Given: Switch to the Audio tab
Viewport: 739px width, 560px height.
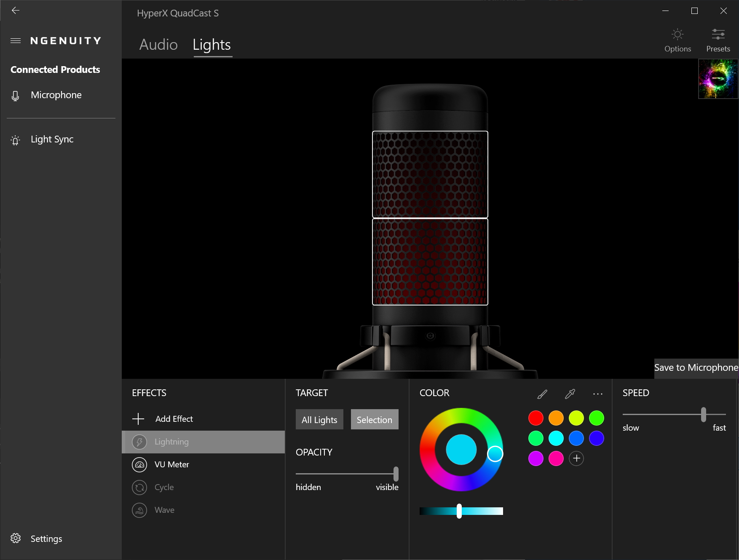Looking at the screenshot, I should click(x=158, y=45).
